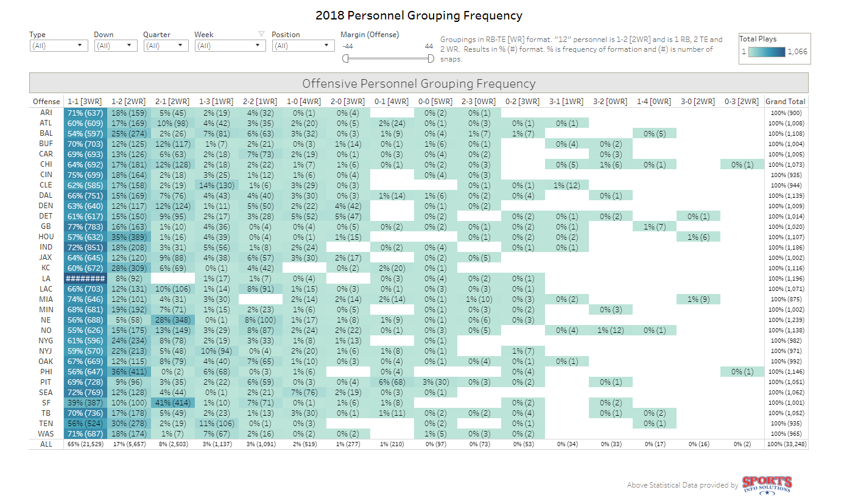Select the SF row label
This screenshot has width=844, height=504.
46,402
